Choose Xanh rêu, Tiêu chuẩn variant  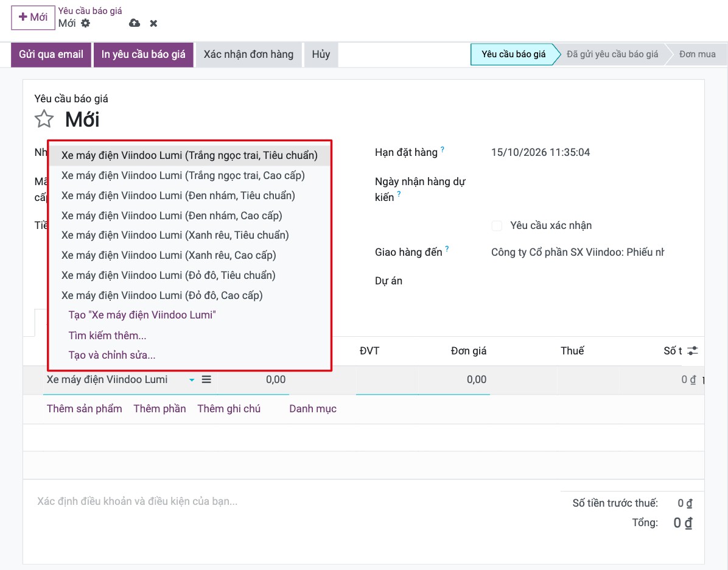(189, 235)
